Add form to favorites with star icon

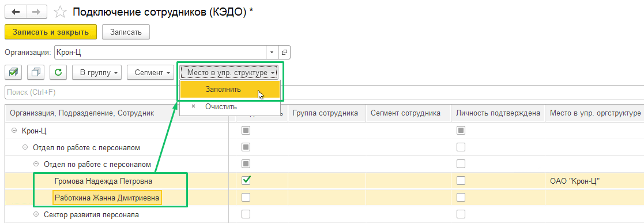click(x=61, y=12)
